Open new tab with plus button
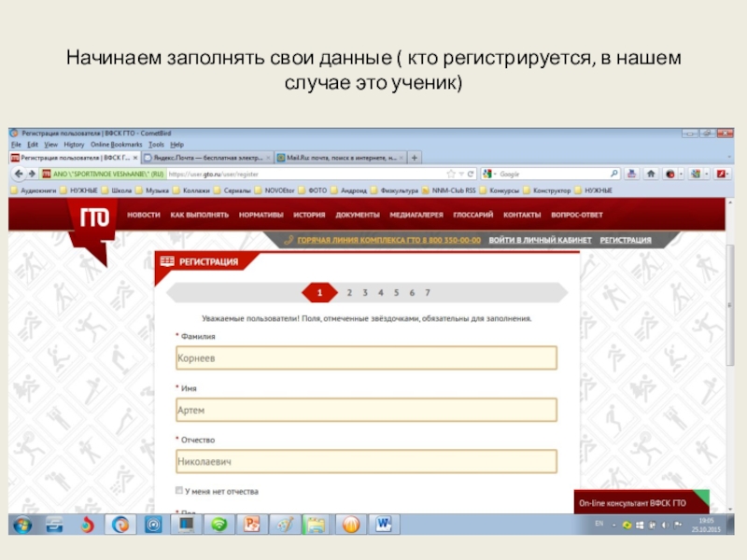Screen dimensions: 747x560 tap(416, 159)
